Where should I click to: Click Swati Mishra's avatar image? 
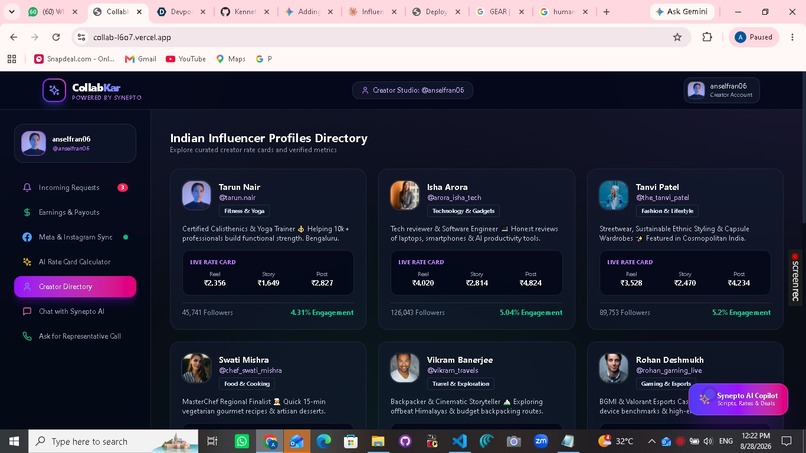[x=196, y=368]
